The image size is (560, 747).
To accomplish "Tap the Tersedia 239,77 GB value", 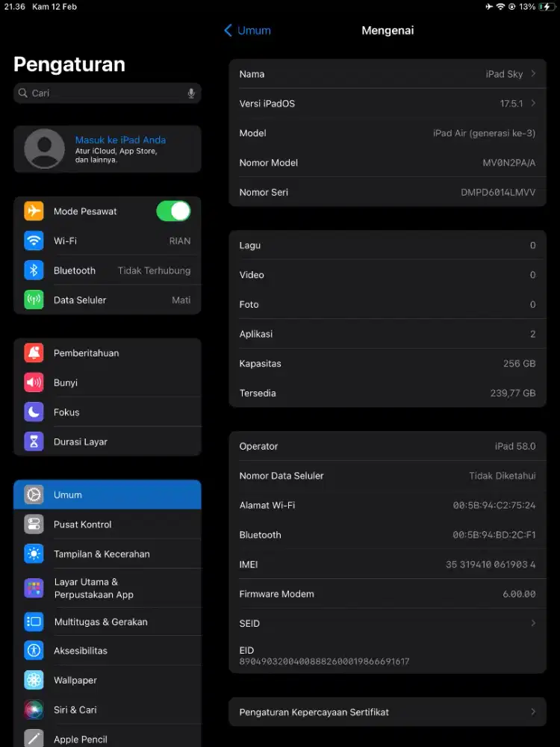I will 513,393.
